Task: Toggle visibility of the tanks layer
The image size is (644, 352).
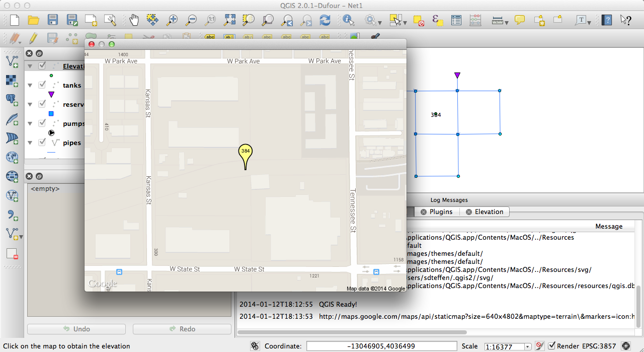Action: (x=42, y=85)
